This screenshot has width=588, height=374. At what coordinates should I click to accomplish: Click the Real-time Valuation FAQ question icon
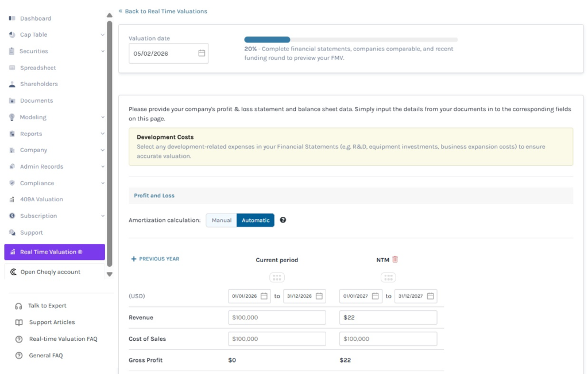19,339
